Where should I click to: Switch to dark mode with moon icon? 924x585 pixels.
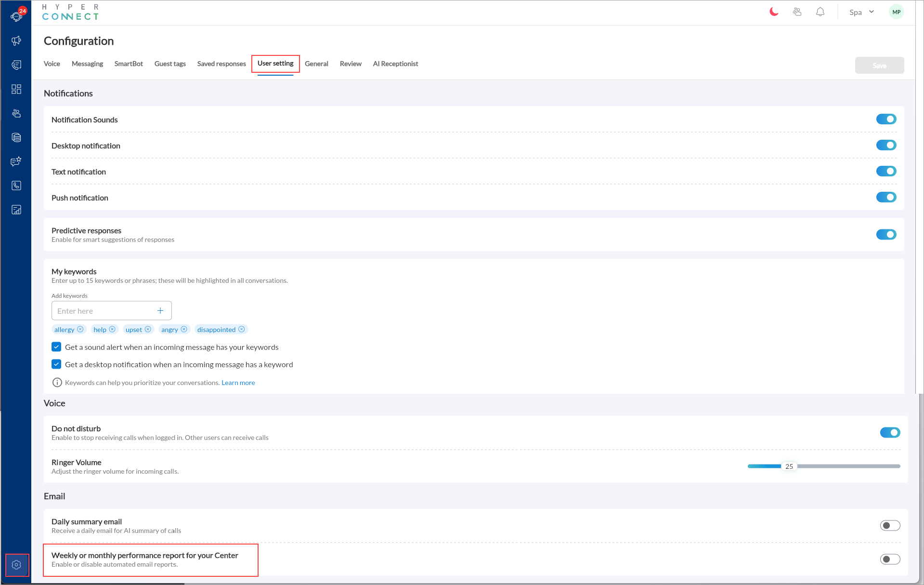[773, 12]
